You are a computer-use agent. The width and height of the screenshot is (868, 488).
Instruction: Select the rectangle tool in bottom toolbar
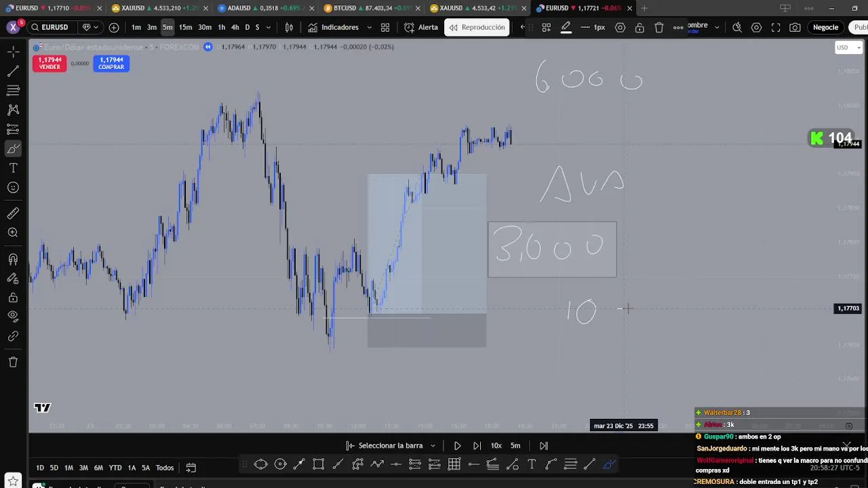[x=318, y=464]
